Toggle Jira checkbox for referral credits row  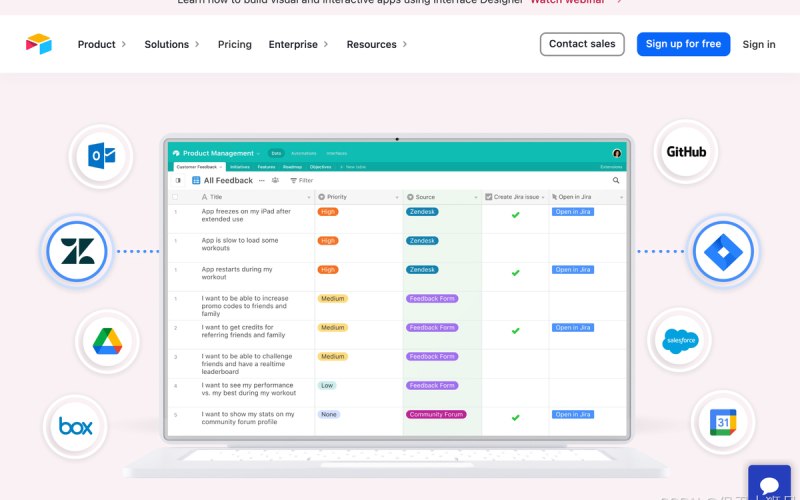(515, 331)
